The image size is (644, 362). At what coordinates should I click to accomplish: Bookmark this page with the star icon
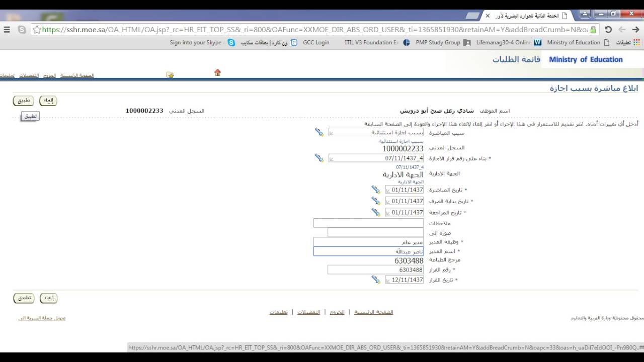pyautogui.click(x=37, y=30)
